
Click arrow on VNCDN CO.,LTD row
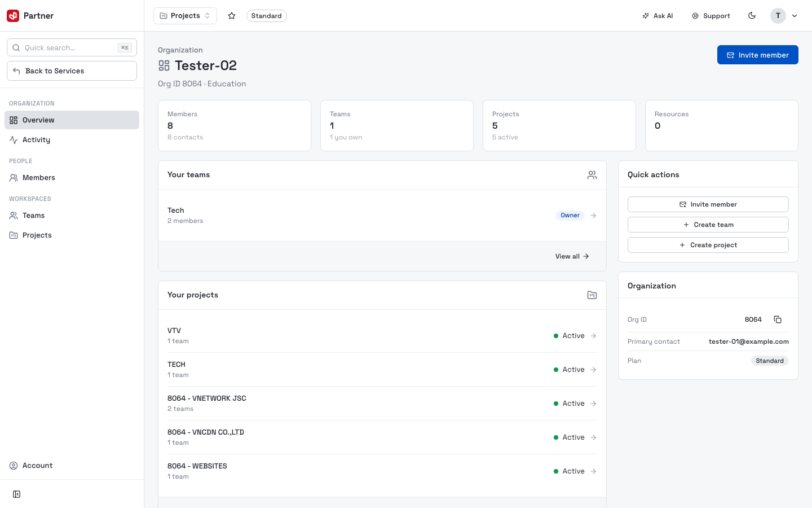(593, 437)
